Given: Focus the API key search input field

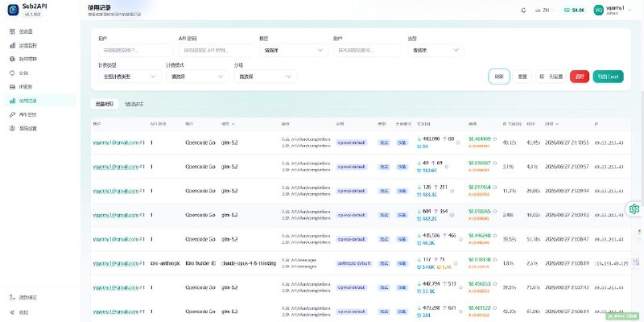Looking at the screenshot, I should [216, 50].
